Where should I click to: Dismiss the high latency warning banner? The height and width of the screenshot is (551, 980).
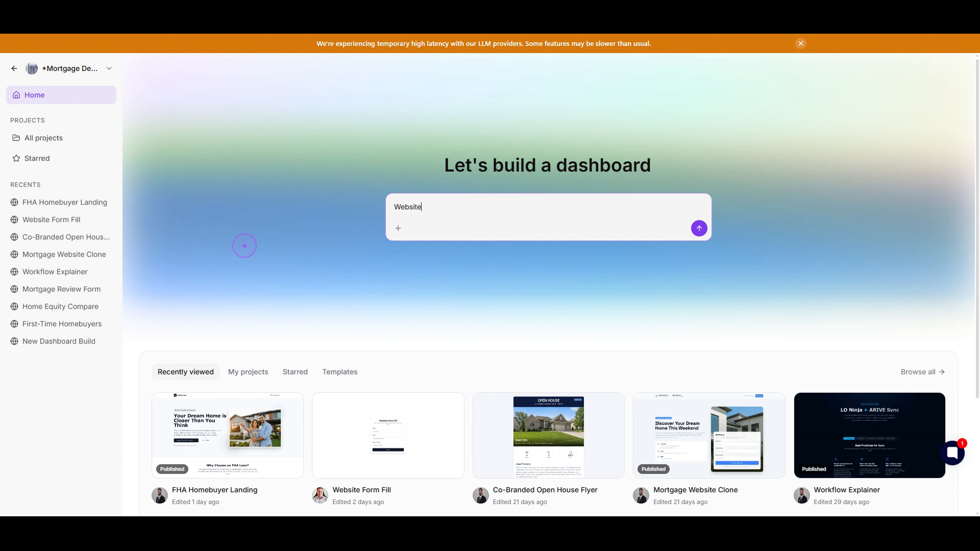801,43
